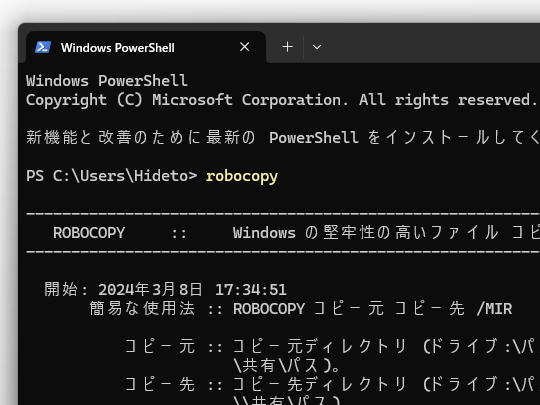Open a new tab with the plus button
Screen dimensions: 540x405
coord(288,47)
